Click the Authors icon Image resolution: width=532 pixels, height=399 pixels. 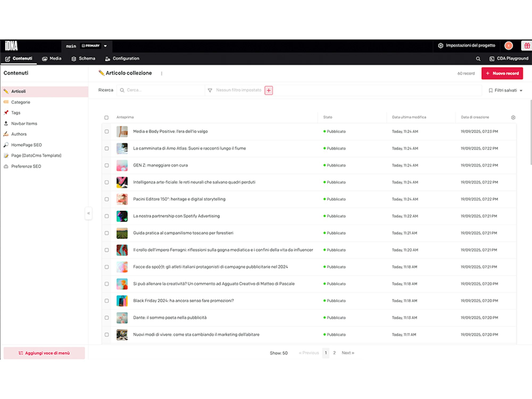6,134
